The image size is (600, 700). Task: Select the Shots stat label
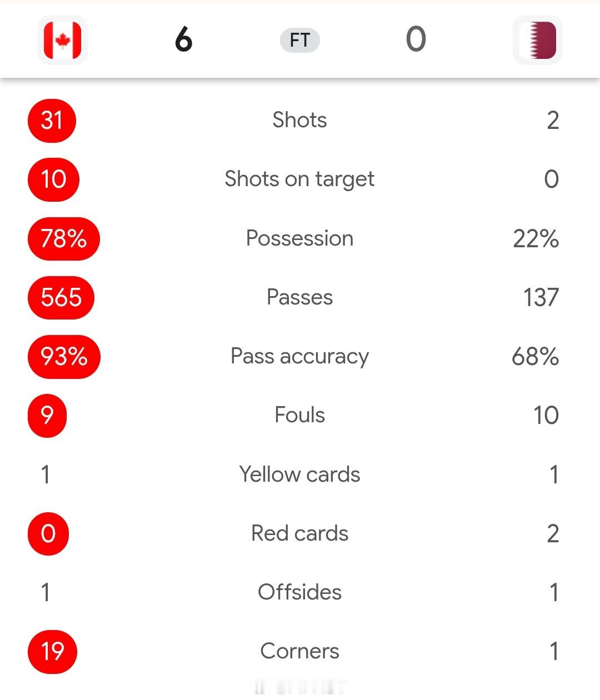300,120
